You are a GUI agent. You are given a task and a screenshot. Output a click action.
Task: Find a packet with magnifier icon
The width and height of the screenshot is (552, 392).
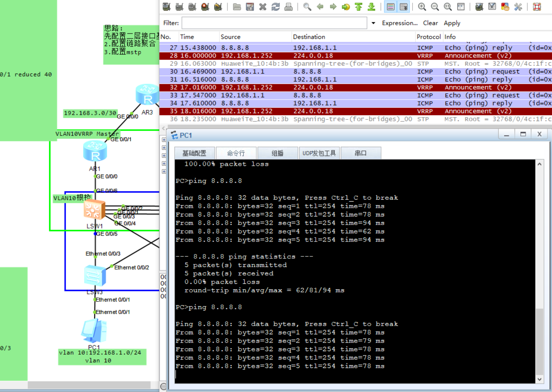(307, 7)
